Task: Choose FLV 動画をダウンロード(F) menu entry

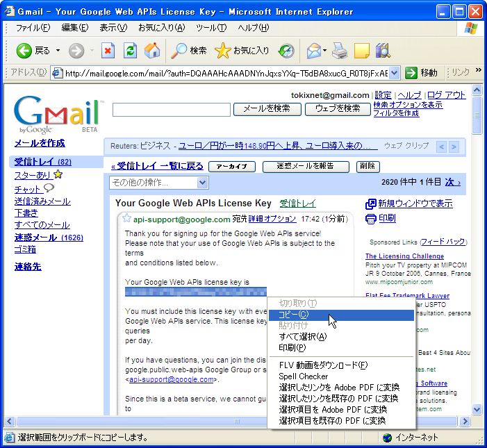Action: [341, 365]
